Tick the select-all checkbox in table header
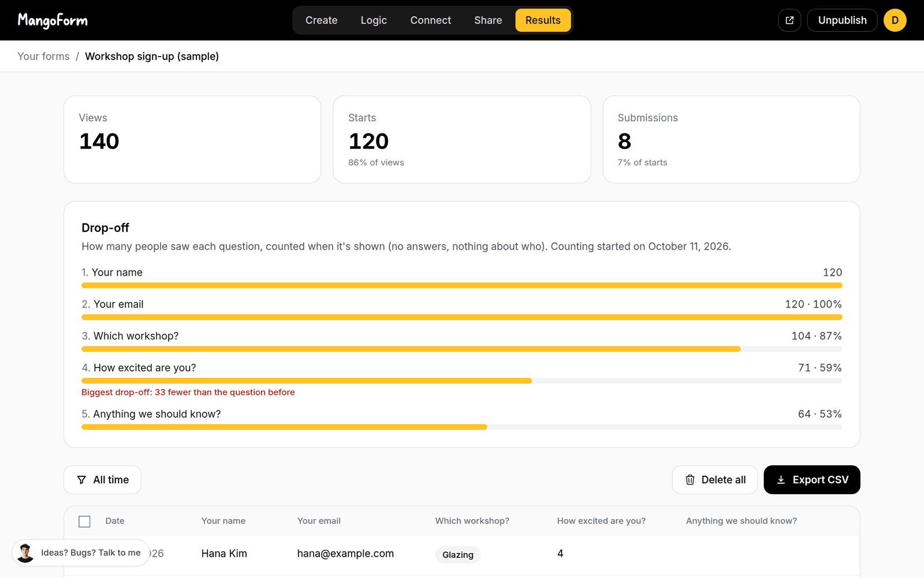The image size is (924, 578). click(84, 521)
